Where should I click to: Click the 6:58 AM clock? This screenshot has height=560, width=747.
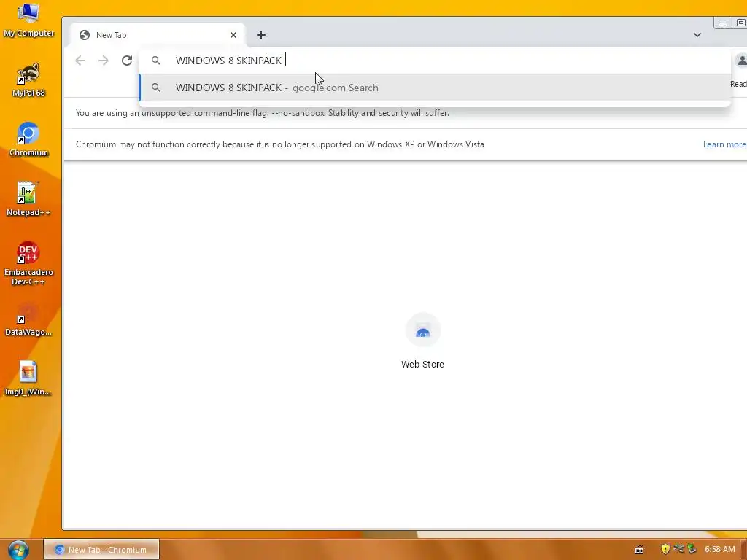[x=720, y=550]
